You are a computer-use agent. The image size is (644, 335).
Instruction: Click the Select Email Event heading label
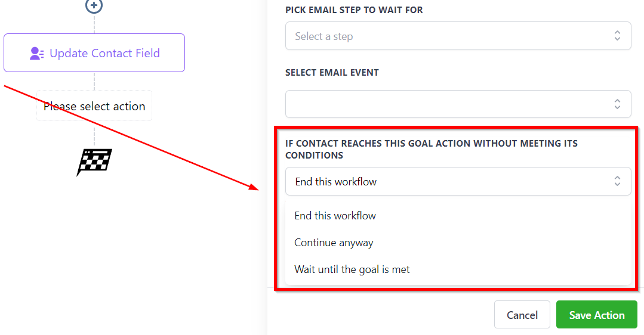[332, 73]
